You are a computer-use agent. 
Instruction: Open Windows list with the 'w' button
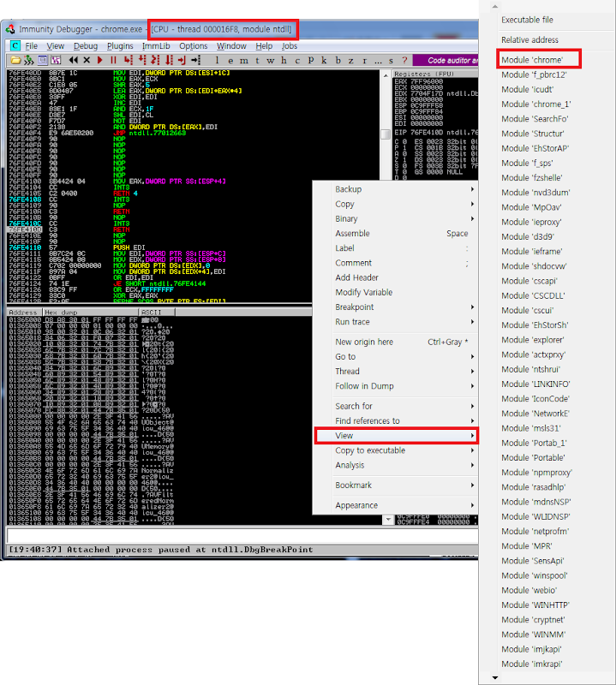point(271,60)
